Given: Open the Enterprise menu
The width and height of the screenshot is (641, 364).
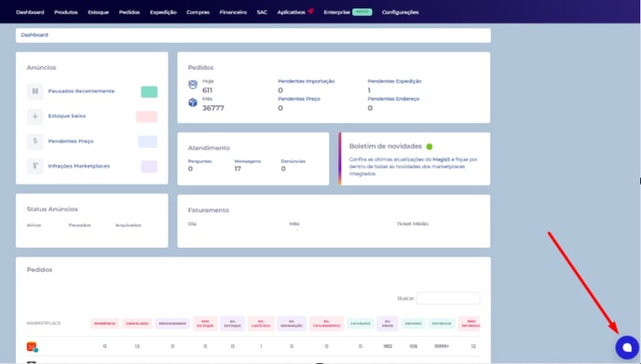Looking at the screenshot, I should (337, 12).
